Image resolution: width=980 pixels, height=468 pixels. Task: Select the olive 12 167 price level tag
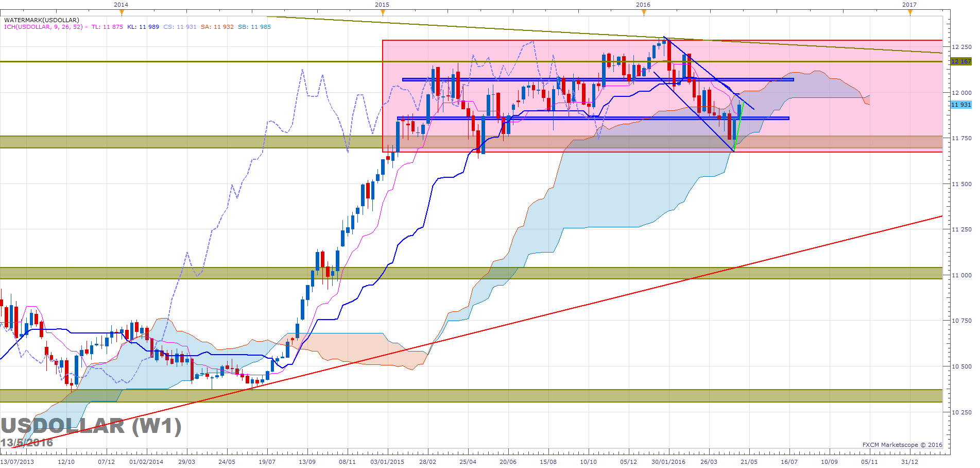[x=960, y=61]
